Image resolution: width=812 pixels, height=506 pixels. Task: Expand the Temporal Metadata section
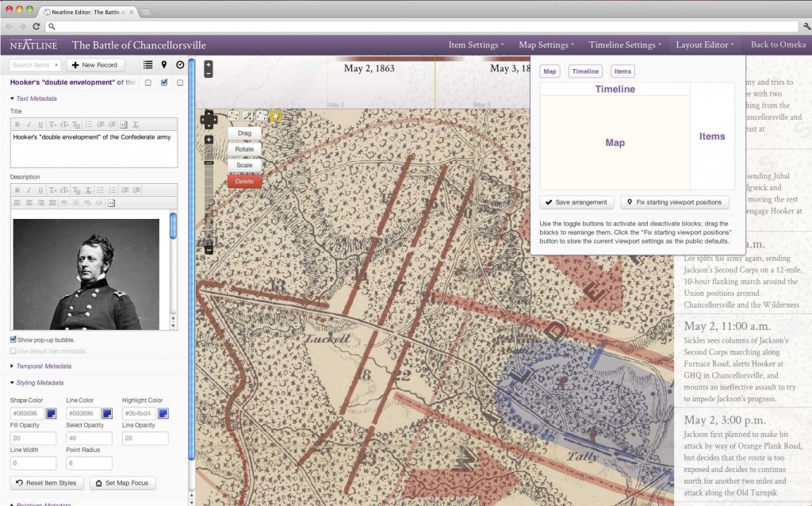coord(41,366)
